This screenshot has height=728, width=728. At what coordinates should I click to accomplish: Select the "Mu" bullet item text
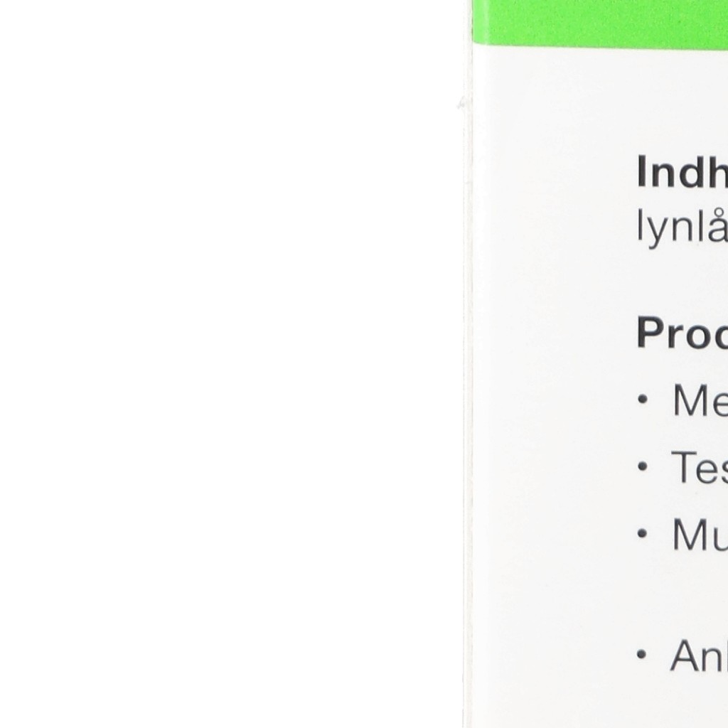tap(699, 535)
